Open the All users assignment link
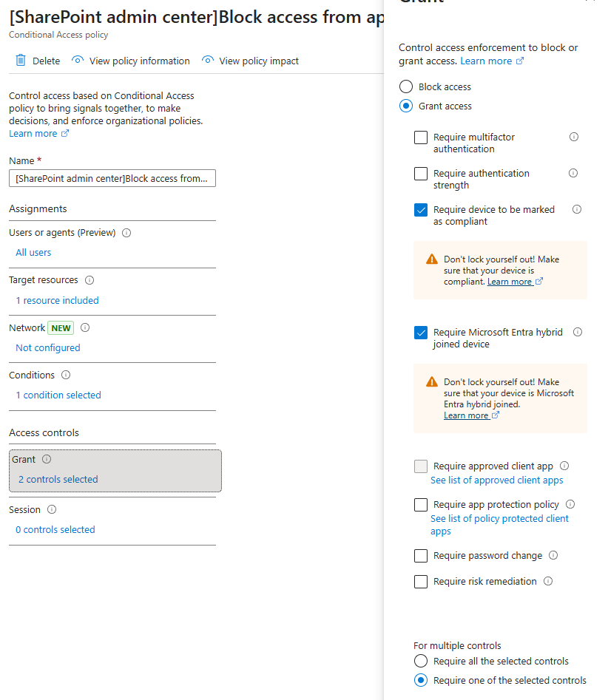Viewport: 608px width, 700px height. [33, 252]
